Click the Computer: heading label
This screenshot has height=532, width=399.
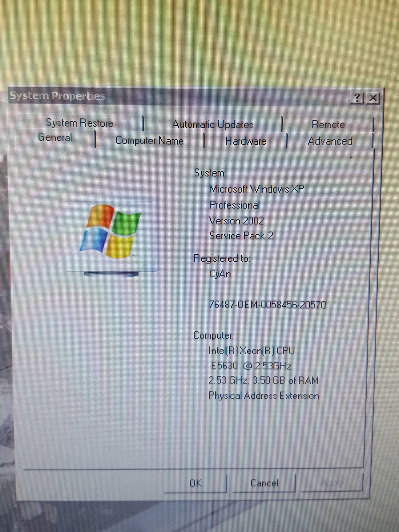click(x=213, y=335)
